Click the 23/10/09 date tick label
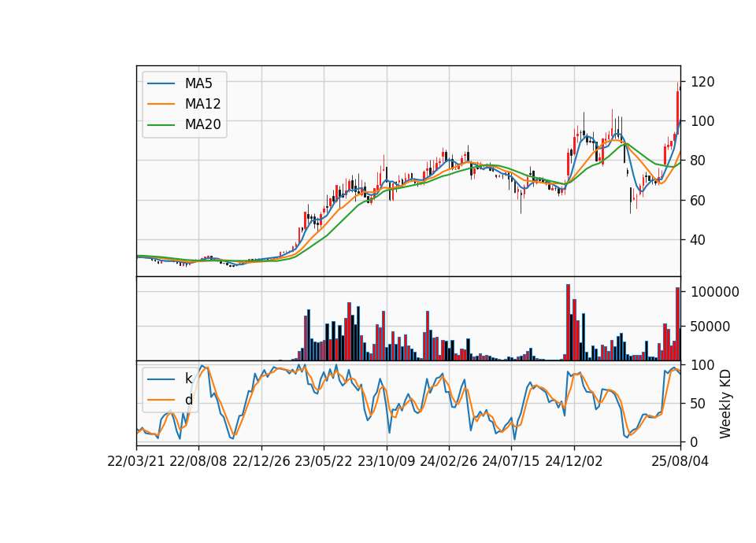Viewport: 756px width, 543px height. 386,461
